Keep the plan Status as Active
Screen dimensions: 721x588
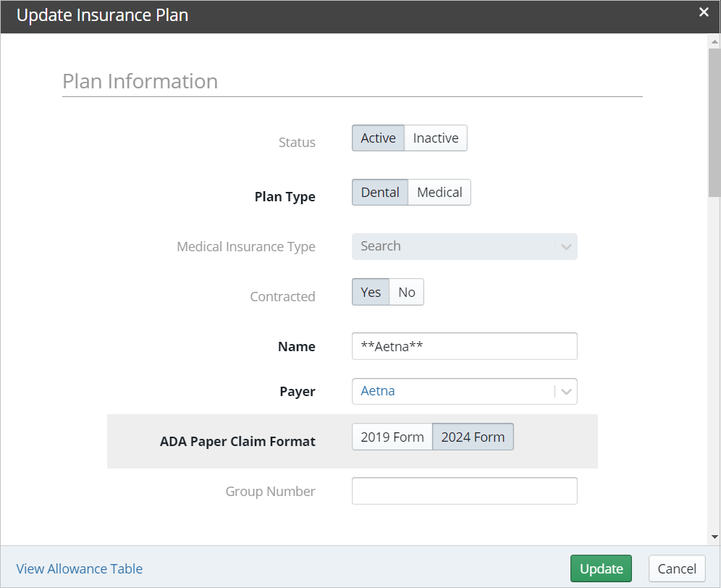point(378,138)
